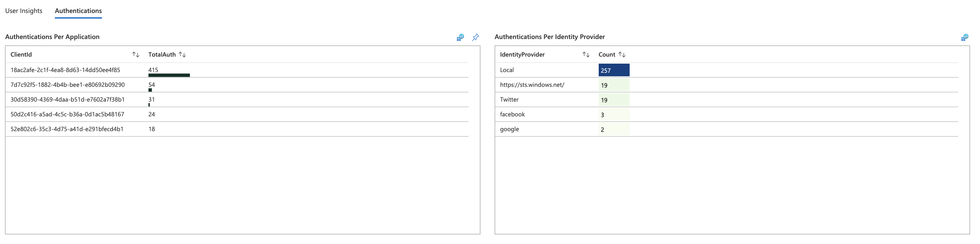Click the Local identity provider row
980x244 pixels.
727,70
